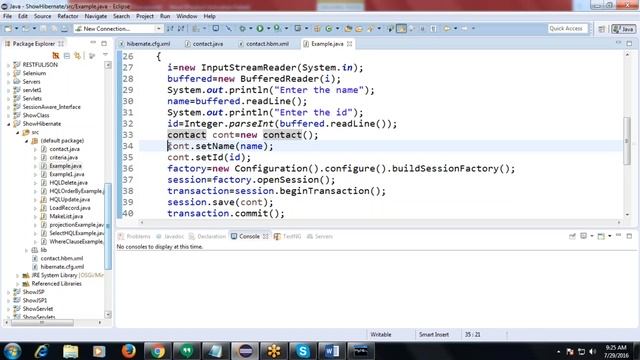Collapse the ShowHibernate project node
The width and height of the screenshot is (640, 360).
[x=9, y=124]
